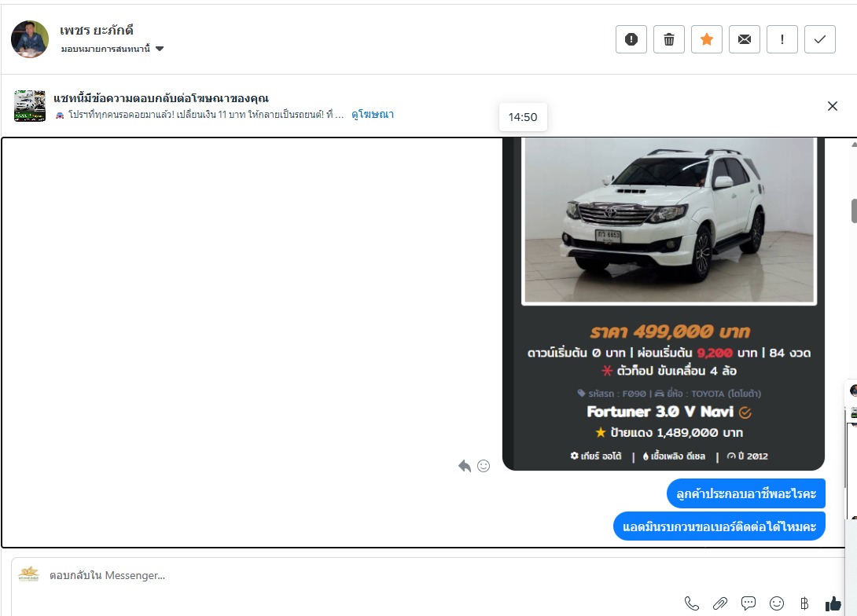Click the 14:50 timestamp tooltip
This screenshot has height=616, width=857.
(x=523, y=117)
